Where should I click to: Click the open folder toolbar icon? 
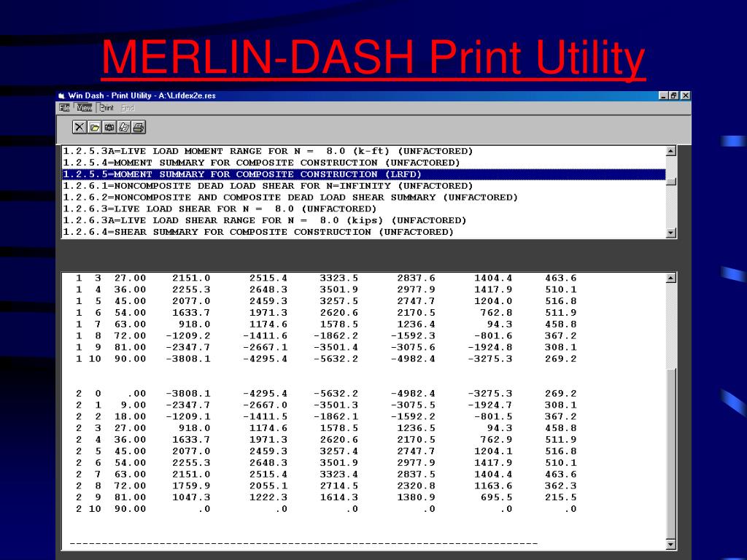coord(94,127)
